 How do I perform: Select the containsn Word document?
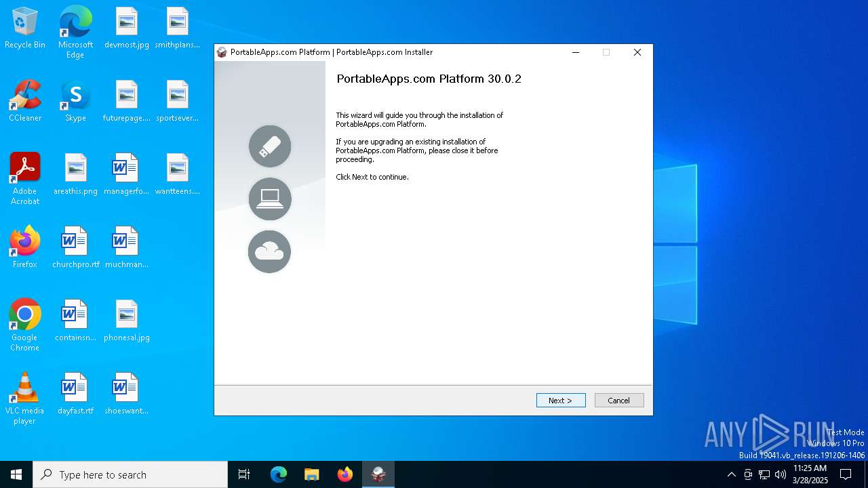click(75, 321)
